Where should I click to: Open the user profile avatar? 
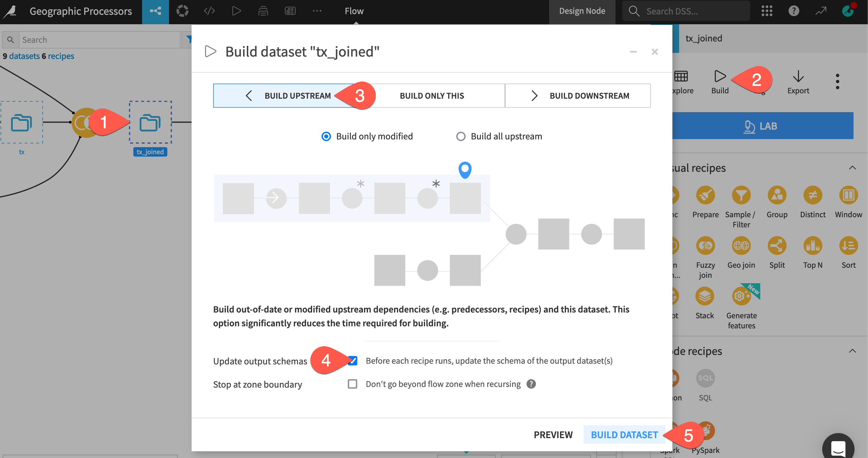point(848,11)
